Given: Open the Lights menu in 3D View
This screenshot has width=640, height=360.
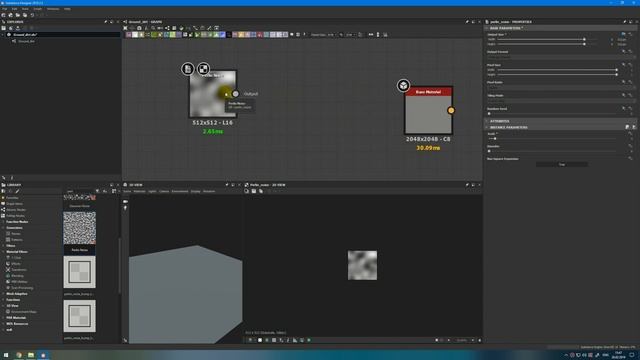Looking at the screenshot, I should (x=152, y=191).
